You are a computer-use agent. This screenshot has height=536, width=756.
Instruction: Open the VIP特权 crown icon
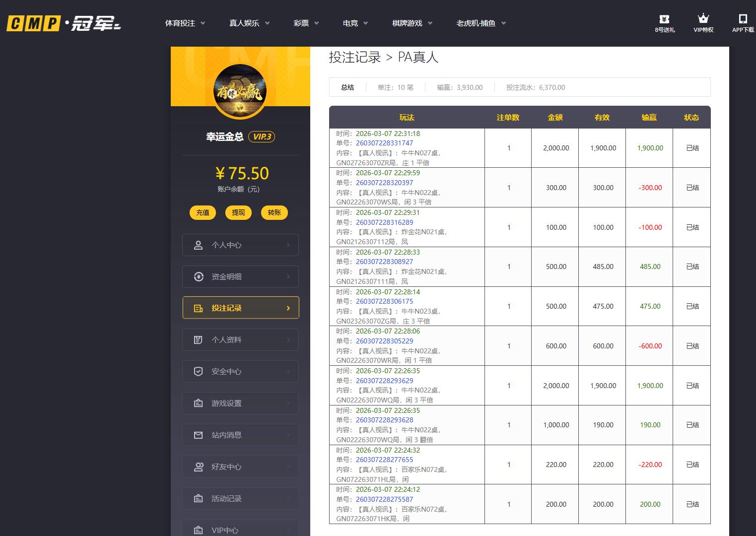tap(703, 19)
